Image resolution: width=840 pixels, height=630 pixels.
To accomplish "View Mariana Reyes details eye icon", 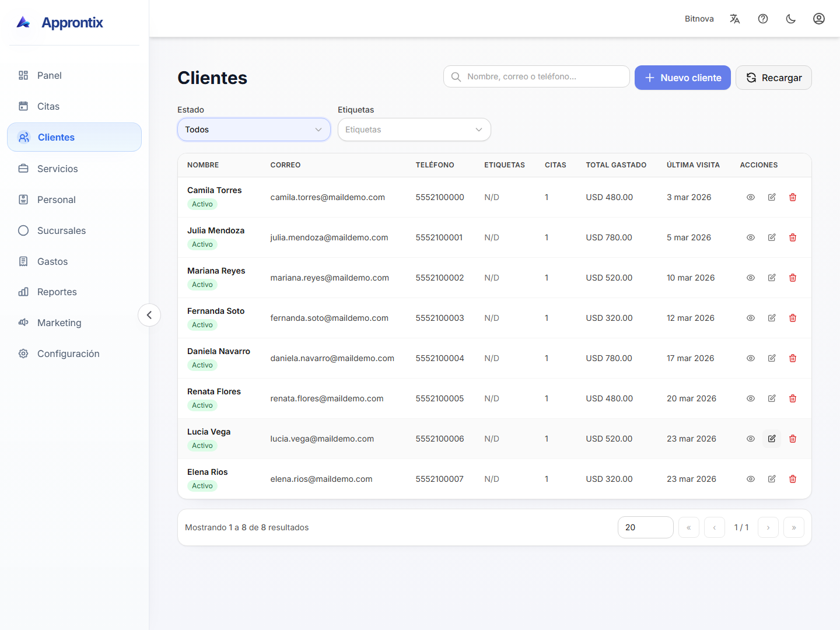I will click(751, 278).
